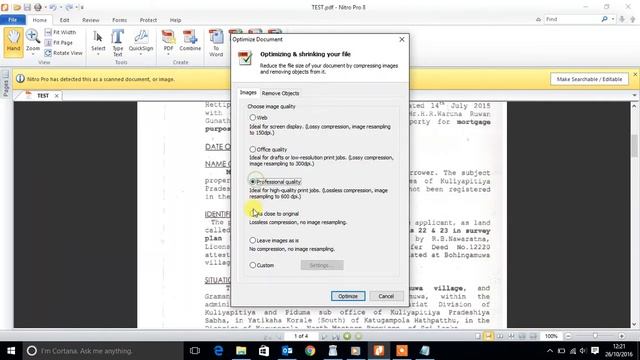Click the Optimize button

[x=348, y=296]
